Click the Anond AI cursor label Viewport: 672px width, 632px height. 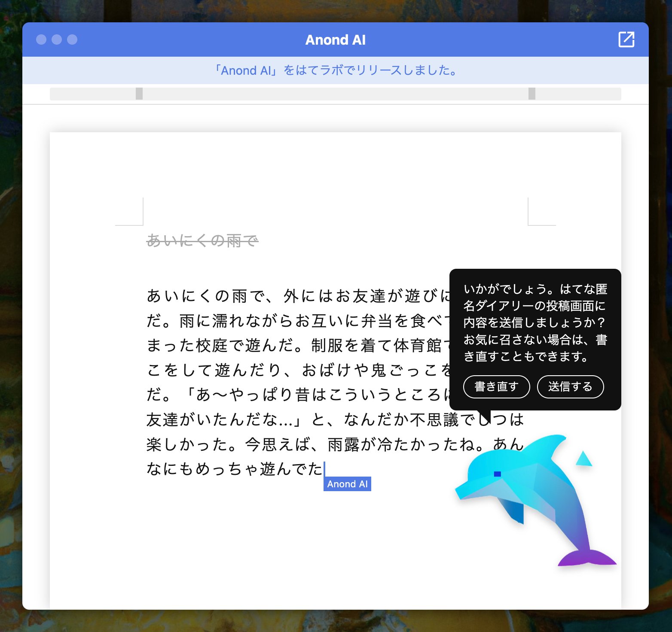pyautogui.click(x=347, y=484)
